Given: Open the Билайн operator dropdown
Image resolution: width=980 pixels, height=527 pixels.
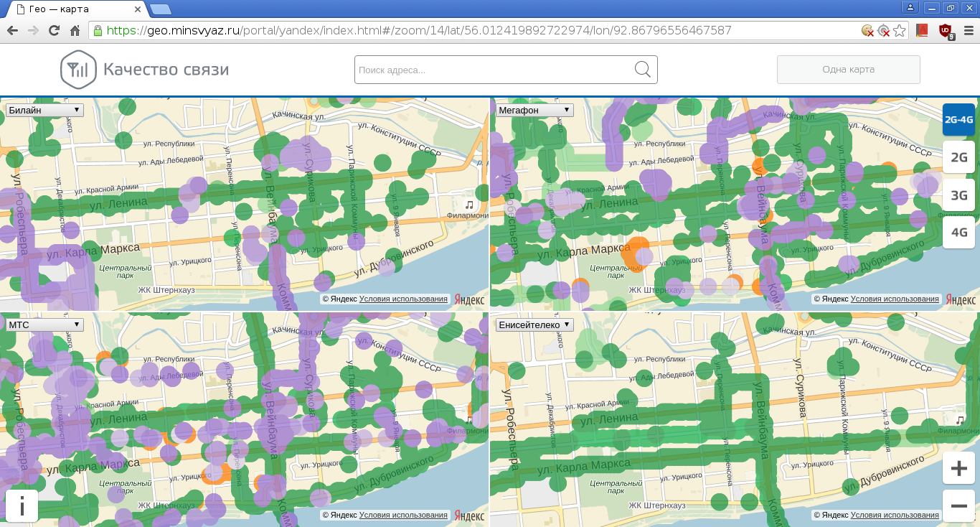Looking at the screenshot, I should coord(44,110).
